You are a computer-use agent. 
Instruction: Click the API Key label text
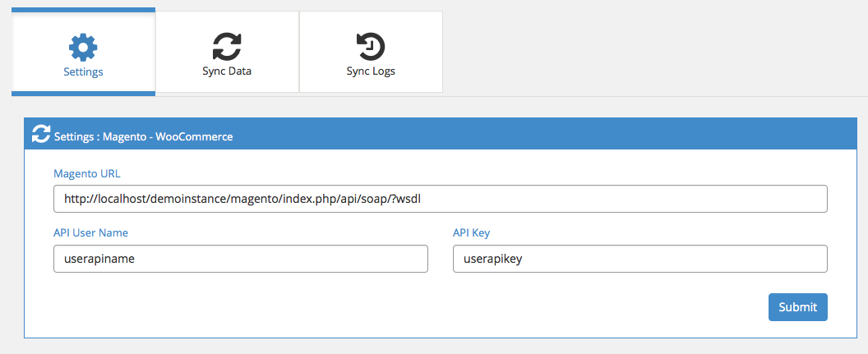(471, 233)
